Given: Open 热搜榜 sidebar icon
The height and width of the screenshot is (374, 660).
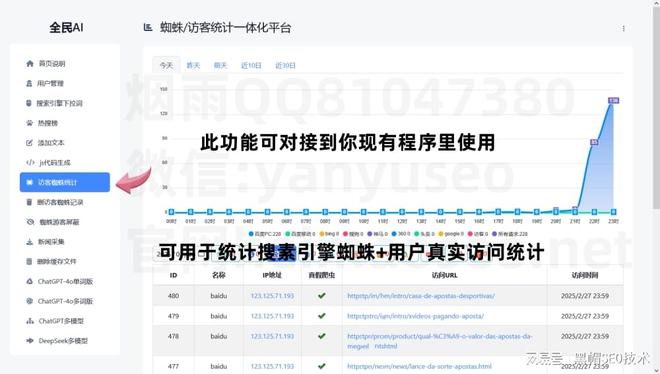Looking at the screenshot, I should click(29, 123).
